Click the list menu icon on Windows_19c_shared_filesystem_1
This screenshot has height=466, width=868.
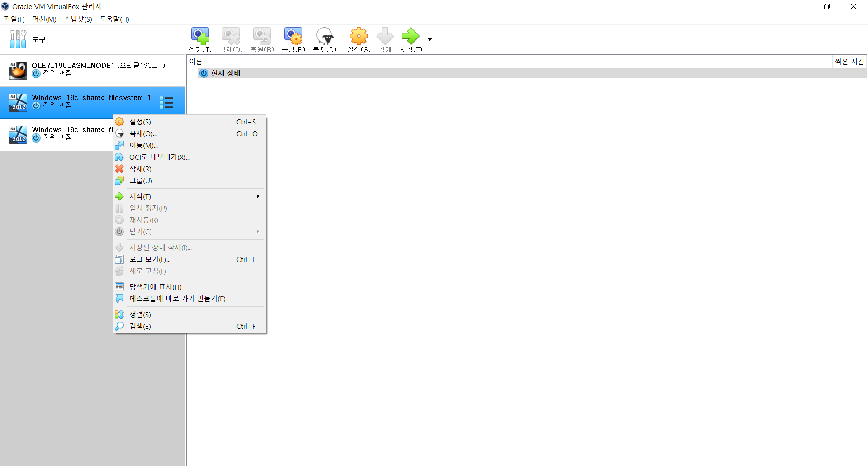tap(166, 103)
